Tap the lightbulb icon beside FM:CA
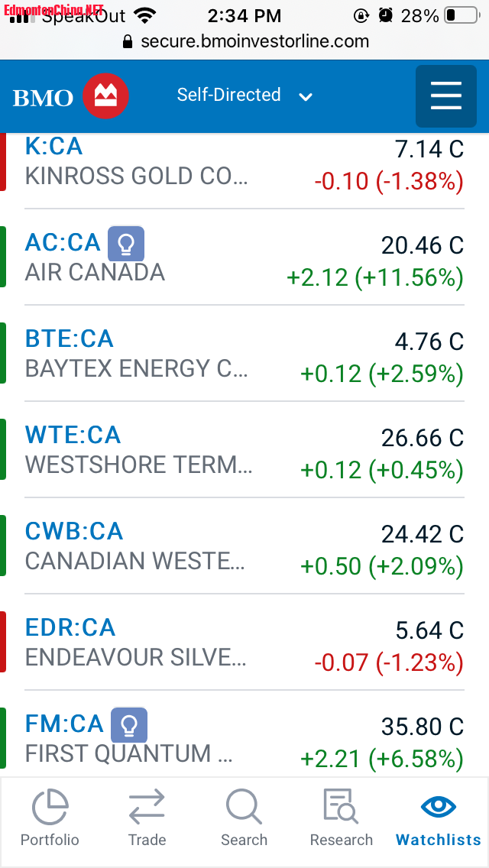489x868 pixels. pyautogui.click(x=129, y=724)
